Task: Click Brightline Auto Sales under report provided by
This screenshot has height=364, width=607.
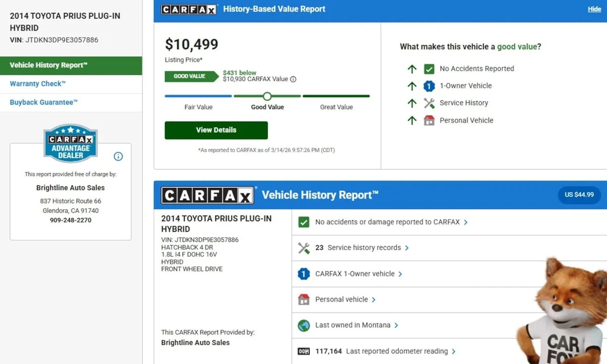Action: [195, 343]
